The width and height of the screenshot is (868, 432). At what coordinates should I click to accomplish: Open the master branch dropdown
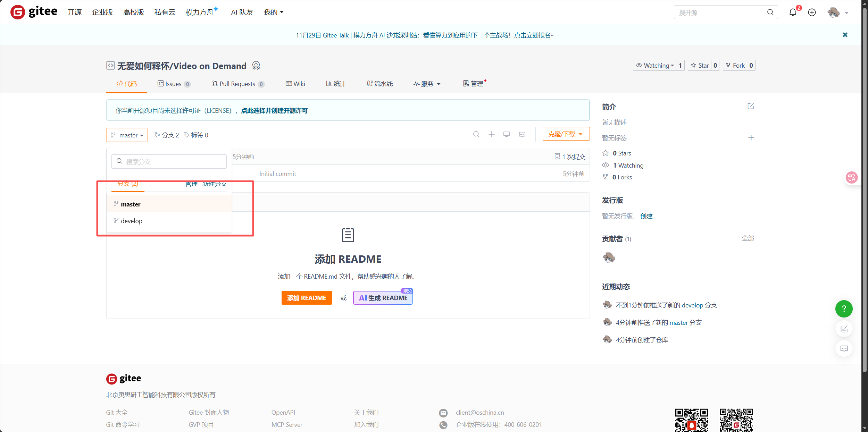click(127, 135)
